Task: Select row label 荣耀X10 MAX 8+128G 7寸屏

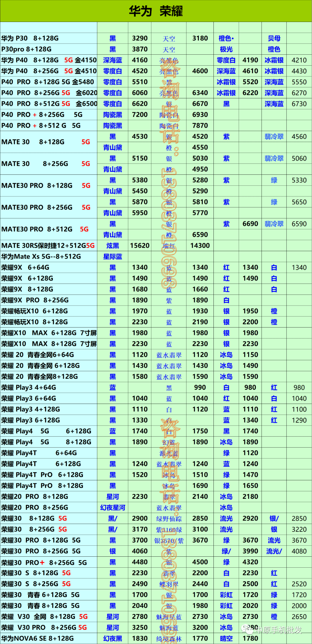Action: coord(49,344)
